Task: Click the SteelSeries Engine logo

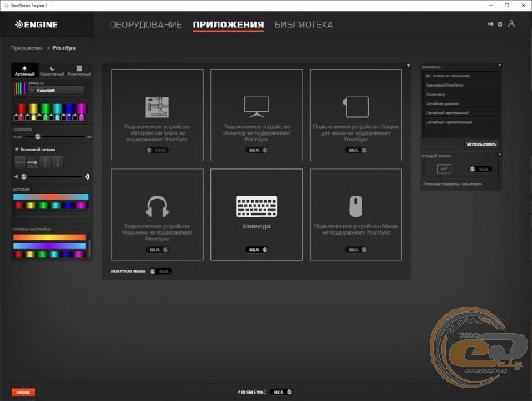Action: coord(37,24)
